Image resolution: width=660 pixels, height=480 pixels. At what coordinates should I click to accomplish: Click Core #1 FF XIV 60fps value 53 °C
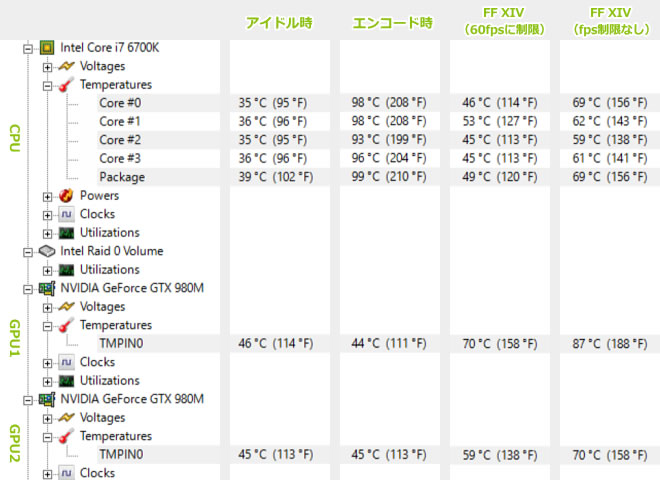click(x=500, y=121)
